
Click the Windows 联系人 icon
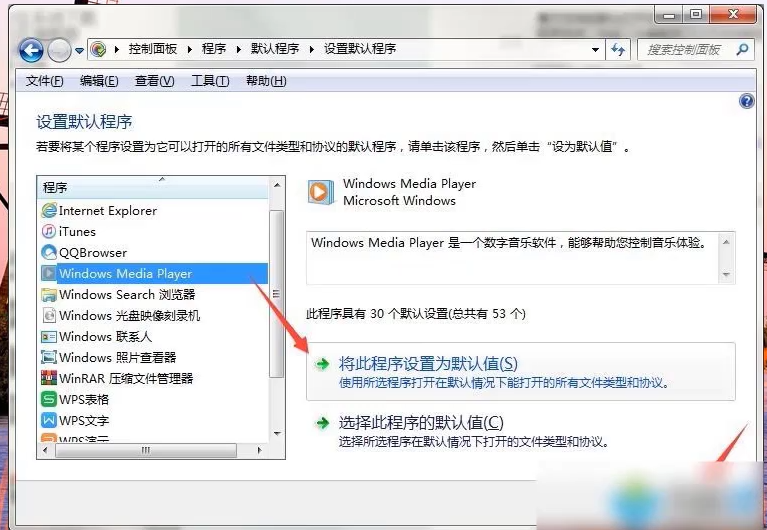click(49, 337)
